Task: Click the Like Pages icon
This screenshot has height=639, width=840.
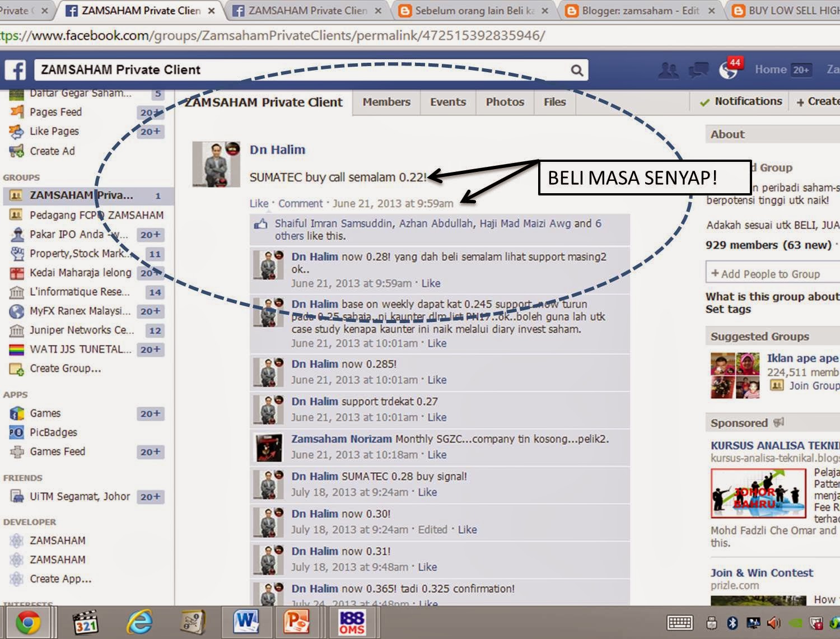Action: 17,132
